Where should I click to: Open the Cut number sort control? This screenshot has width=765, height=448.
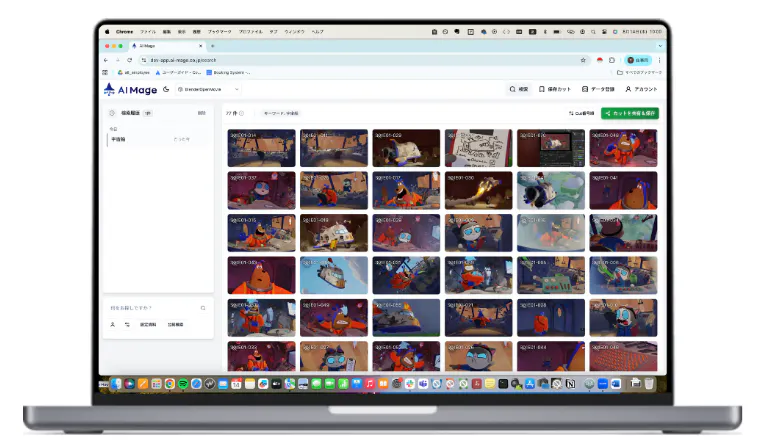point(581,113)
